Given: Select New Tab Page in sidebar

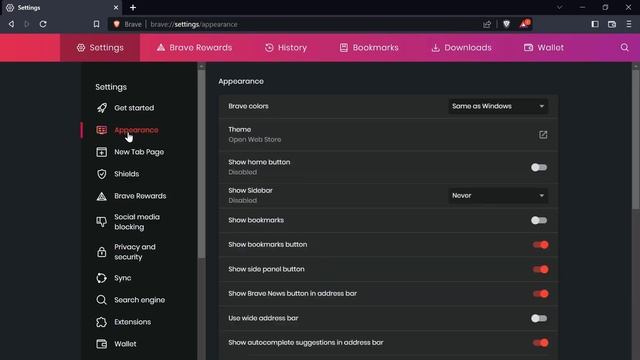Looking at the screenshot, I should click(139, 152).
